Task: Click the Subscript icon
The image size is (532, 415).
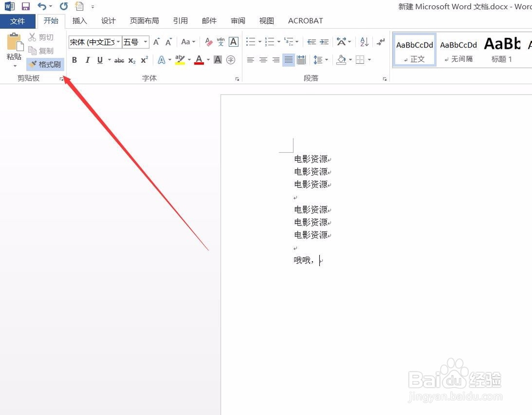Action: (131, 60)
